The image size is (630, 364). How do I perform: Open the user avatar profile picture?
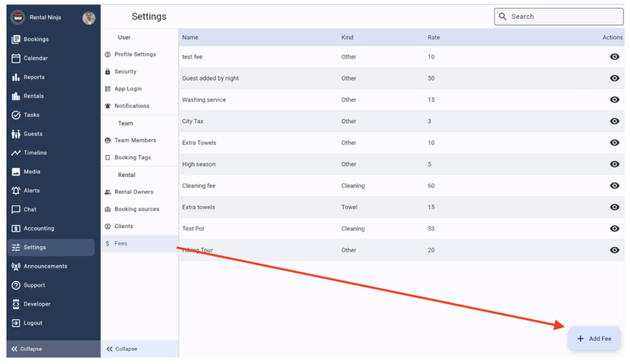pos(89,17)
